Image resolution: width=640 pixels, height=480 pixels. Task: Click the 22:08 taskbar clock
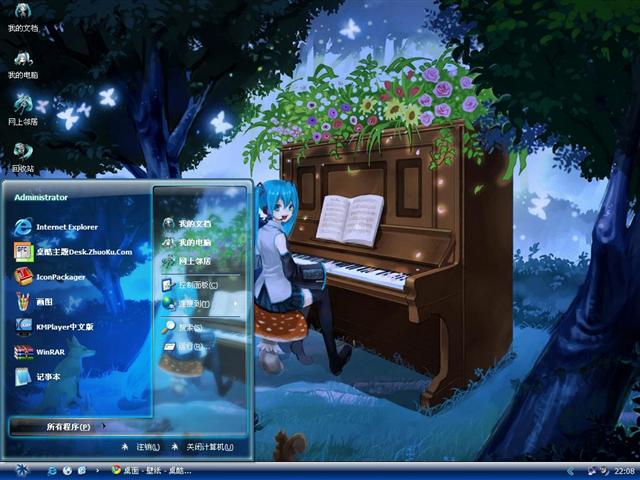(624, 471)
